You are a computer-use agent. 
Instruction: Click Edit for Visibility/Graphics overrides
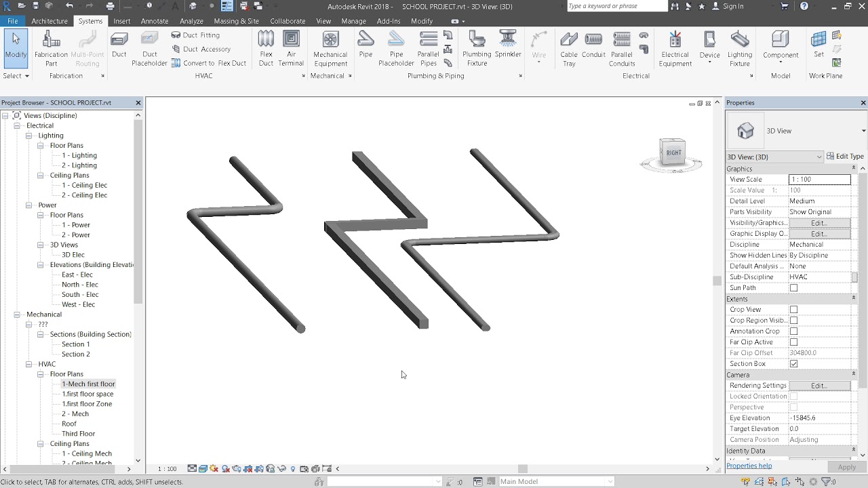pos(819,223)
